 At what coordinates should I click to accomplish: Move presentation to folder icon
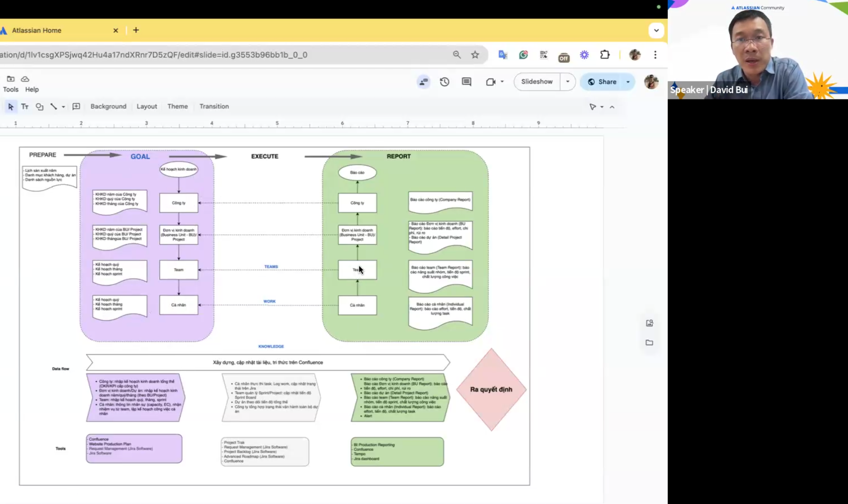(11, 79)
